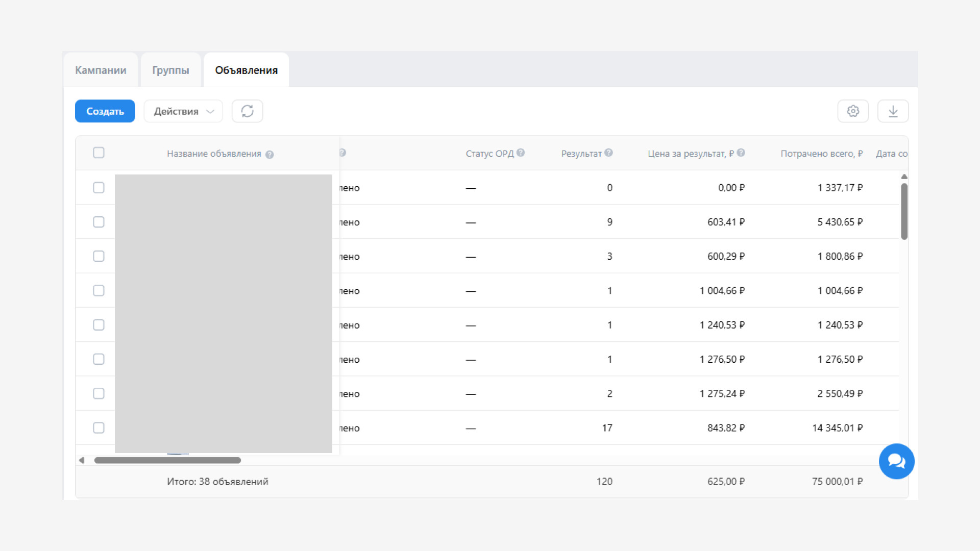The image size is (980, 551).
Task: Click up arrow of vertical scrollbar
Action: pyautogui.click(x=904, y=177)
